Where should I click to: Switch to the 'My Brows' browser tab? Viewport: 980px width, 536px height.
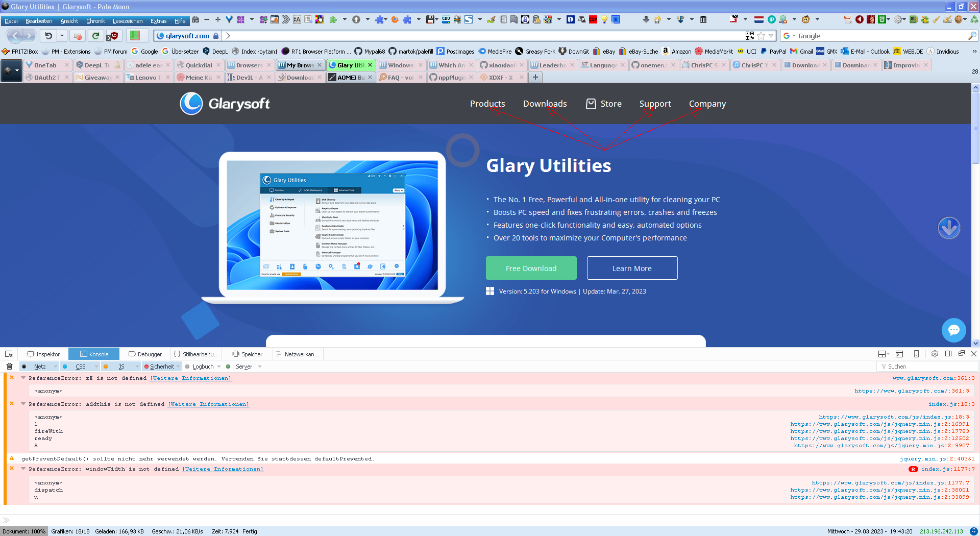pyautogui.click(x=300, y=65)
